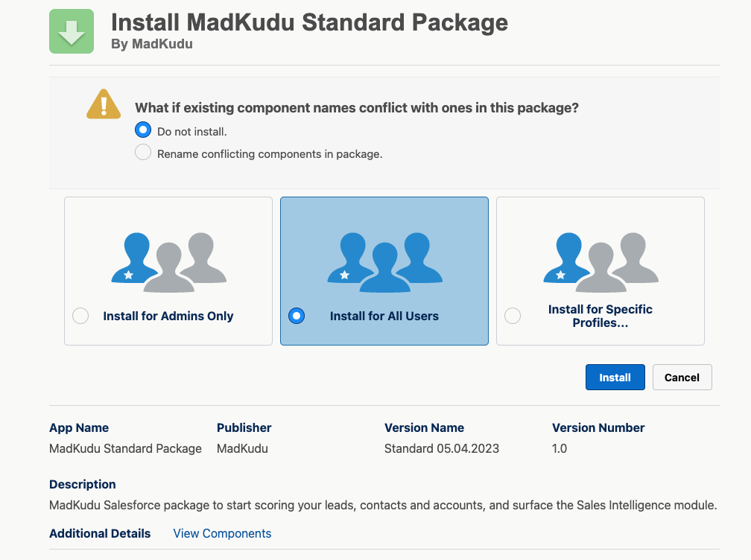The image size is (751, 560).
Task: Cancel the package installation
Action: [682, 377]
